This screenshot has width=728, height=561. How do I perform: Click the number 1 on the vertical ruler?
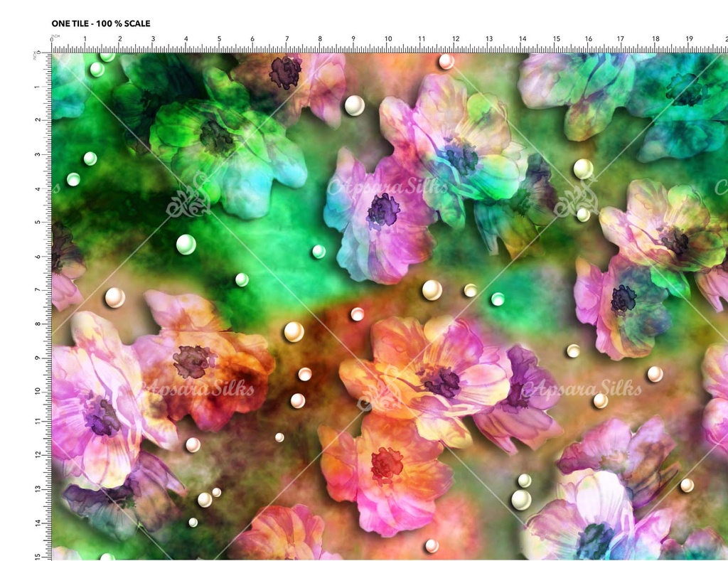[37, 87]
